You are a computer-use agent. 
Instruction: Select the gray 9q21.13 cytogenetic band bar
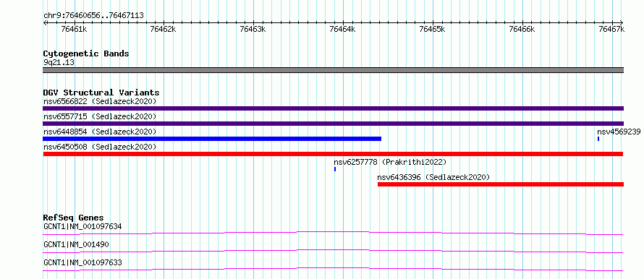[x=333, y=70]
